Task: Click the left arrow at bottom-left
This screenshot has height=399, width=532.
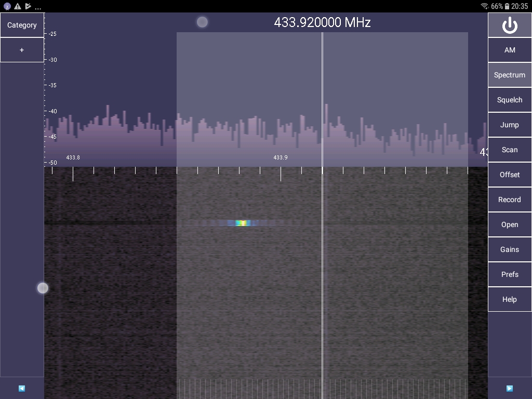Action: pos(22,389)
